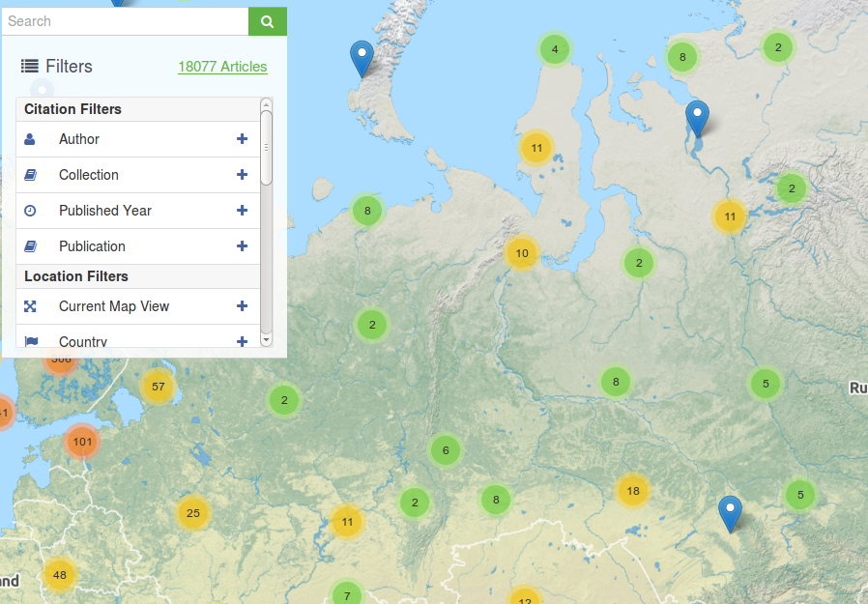Click the blue pin beside the 5 cluster
The height and width of the screenshot is (604, 868).
pyautogui.click(x=730, y=515)
